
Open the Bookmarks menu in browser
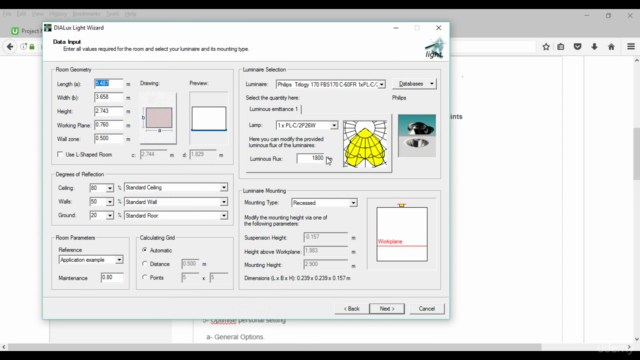[x=86, y=14]
